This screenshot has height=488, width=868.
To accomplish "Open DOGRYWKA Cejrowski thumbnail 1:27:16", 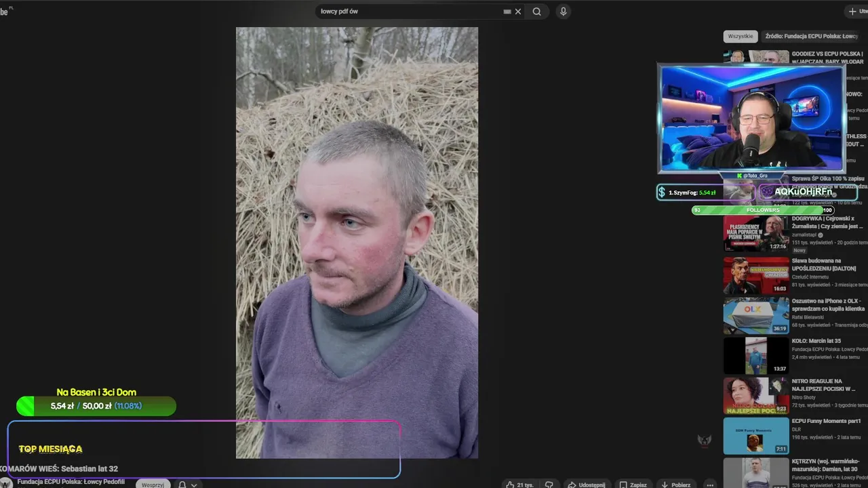I will (756, 233).
